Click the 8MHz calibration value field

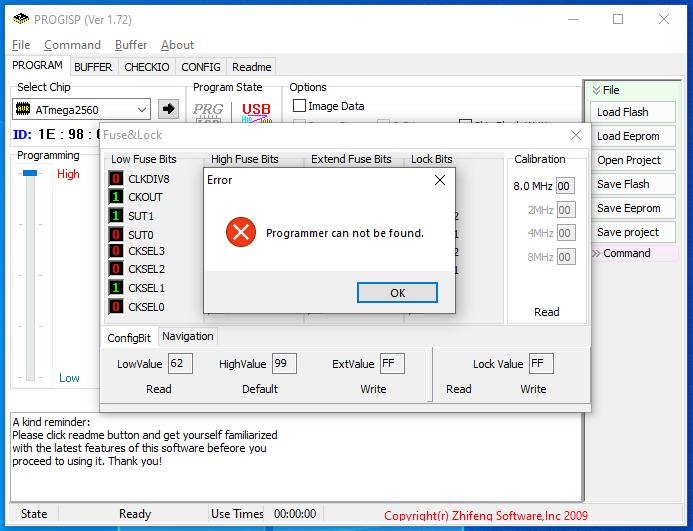[x=566, y=257]
